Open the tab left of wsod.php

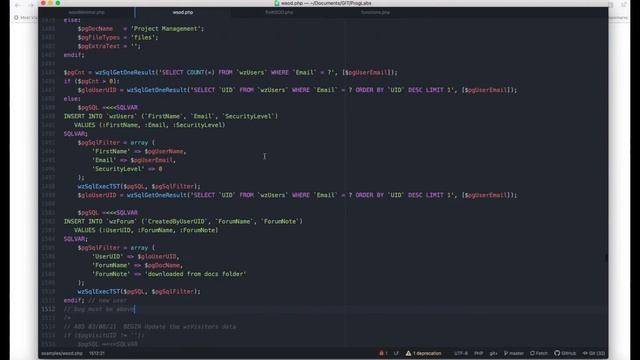[x=87, y=12]
